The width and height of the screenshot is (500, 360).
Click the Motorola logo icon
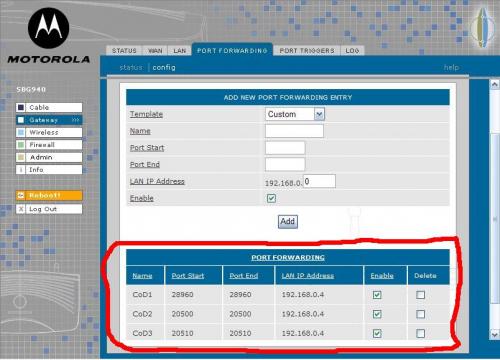[49, 28]
